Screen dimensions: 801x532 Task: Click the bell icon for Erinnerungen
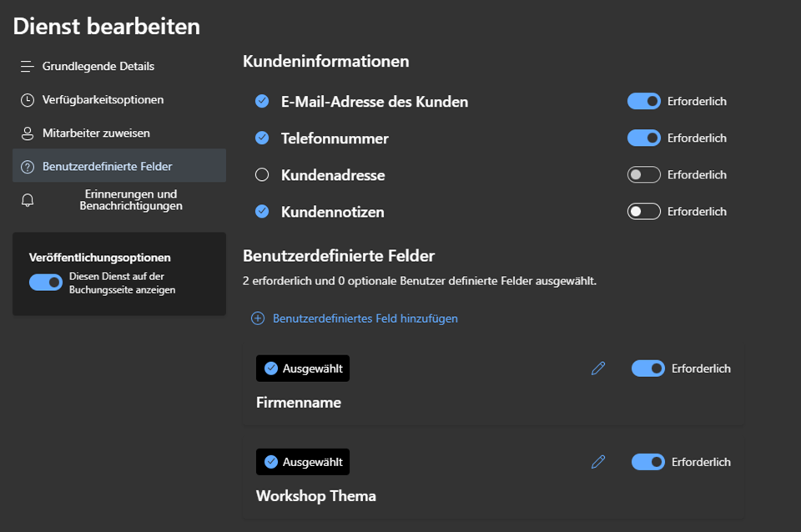27,200
